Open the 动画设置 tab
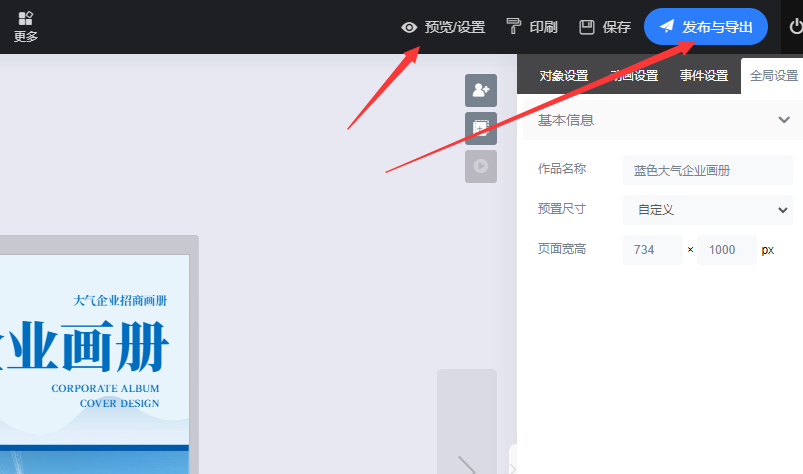Image resolution: width=803 pixels, height=474 pixels. (634, 76)
